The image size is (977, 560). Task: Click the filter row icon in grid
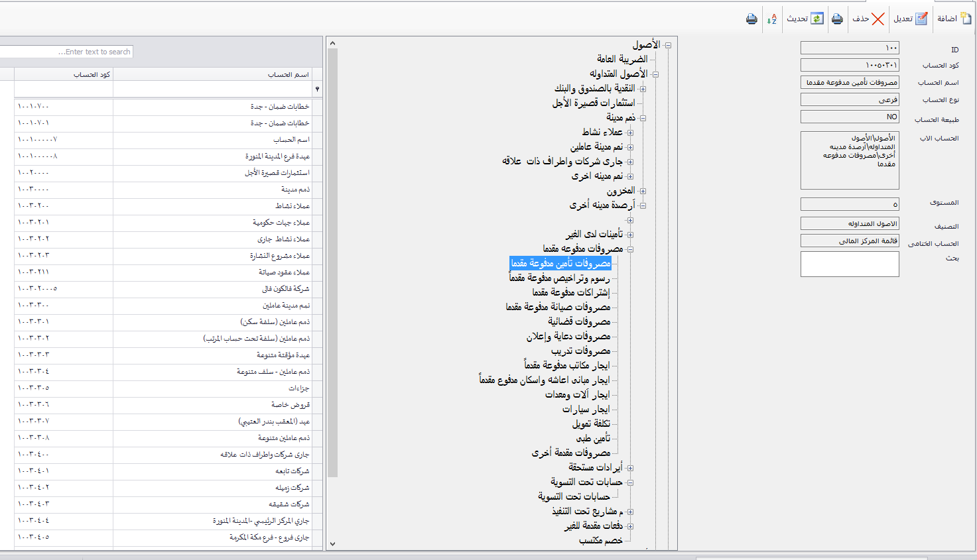tap(317, 89)
